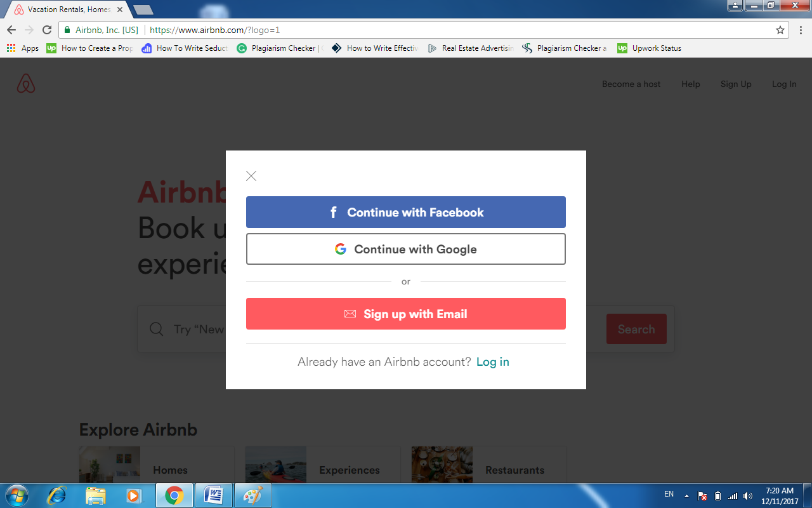This screenshot has width=812, height=508.
Task: Click the red Search button
Action: click(636, 329)
